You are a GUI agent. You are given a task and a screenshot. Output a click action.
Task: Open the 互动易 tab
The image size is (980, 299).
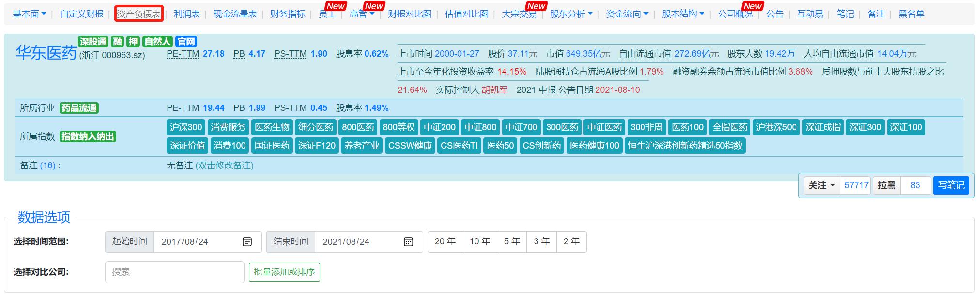coord(810,14)
